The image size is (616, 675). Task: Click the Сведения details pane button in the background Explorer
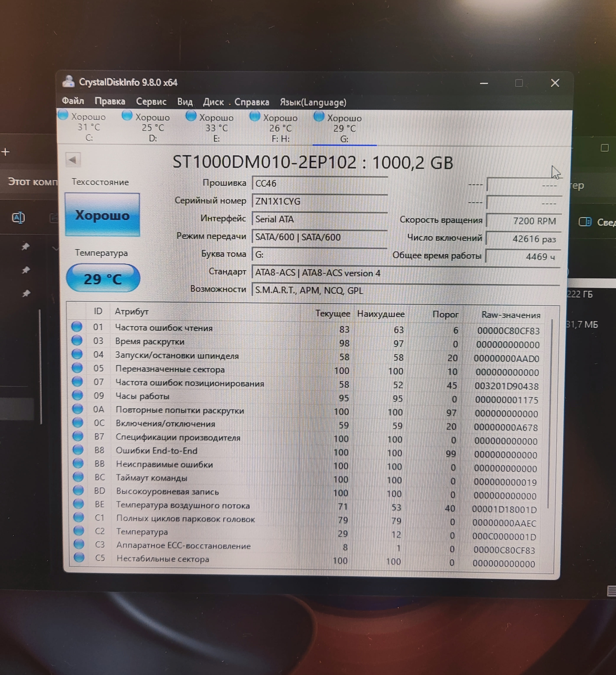pyautogui.click(x=597, y=222)
